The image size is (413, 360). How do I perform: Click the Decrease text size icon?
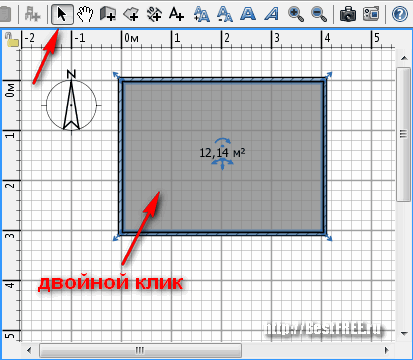[x=225, y=15]
